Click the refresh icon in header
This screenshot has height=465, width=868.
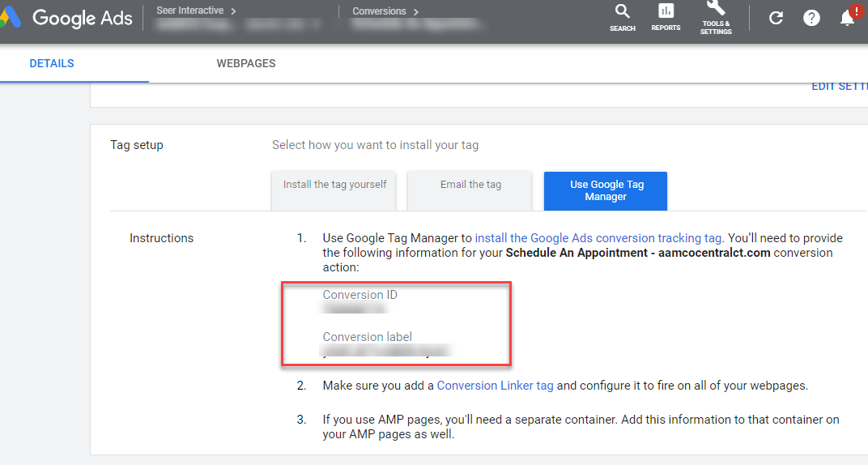pos(776,18)
